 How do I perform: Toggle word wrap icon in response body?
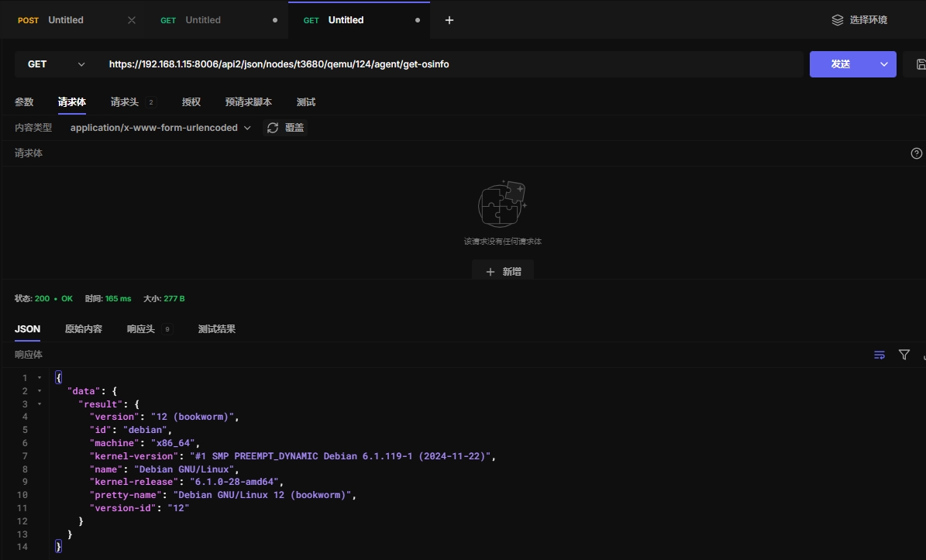pyautogui.click(x=880, y=355)
